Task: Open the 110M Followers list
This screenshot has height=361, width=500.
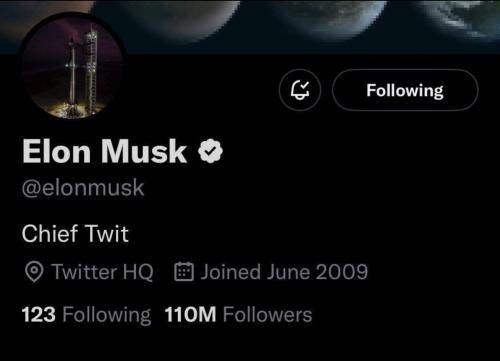Action: [238, 314]
